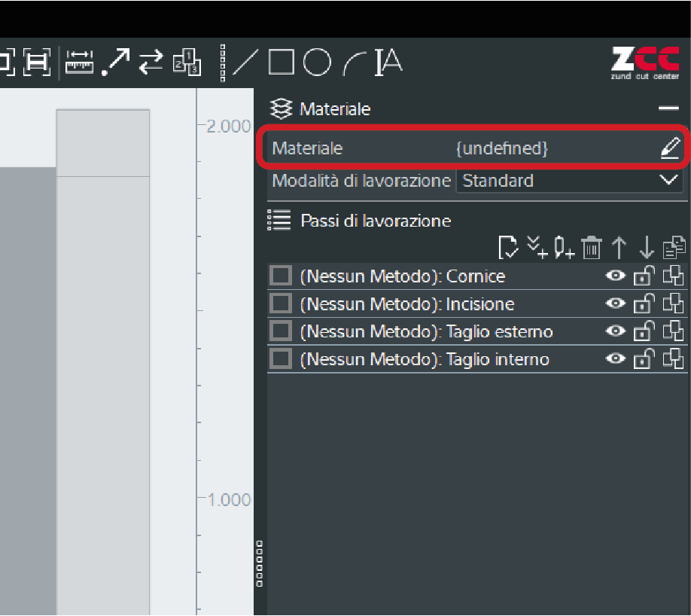This screenshot has height=616, width=691.
Task: Check the Cornice step checkbox
Action: 280,276
